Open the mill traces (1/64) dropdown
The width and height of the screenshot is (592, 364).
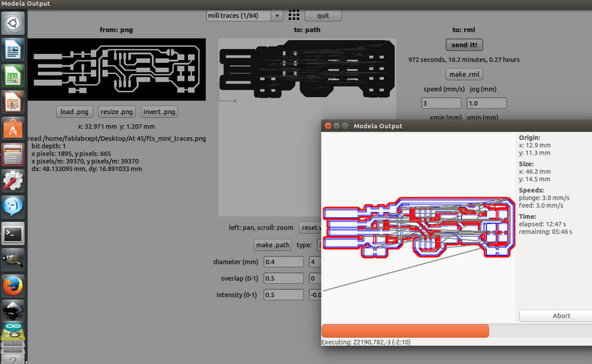tap(244, 16)
